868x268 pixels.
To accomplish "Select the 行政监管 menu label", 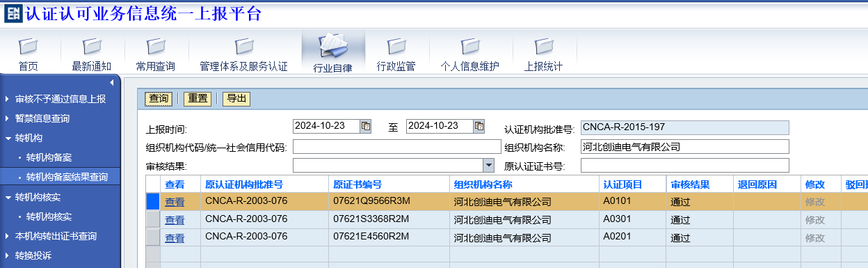I will pyautogui.click(x=396, y=67).
